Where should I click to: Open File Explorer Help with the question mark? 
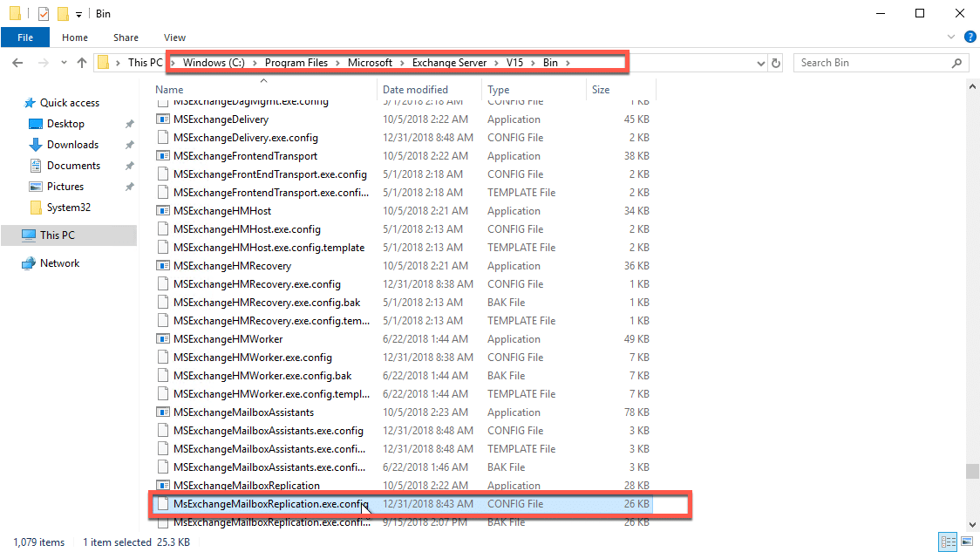point(969,37)
